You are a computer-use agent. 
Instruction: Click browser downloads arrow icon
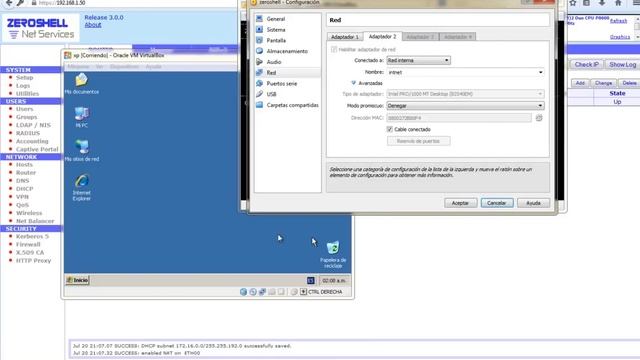click(602, 3)
